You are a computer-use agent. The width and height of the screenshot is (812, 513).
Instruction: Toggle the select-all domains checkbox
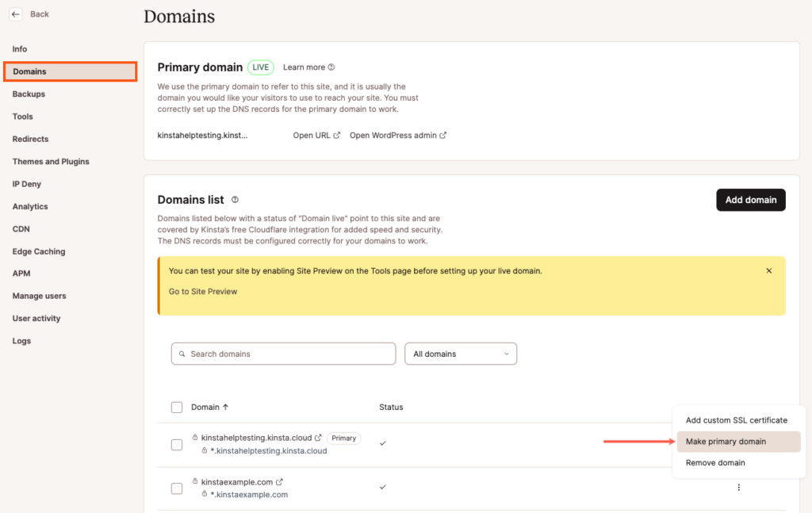[176, 407]
